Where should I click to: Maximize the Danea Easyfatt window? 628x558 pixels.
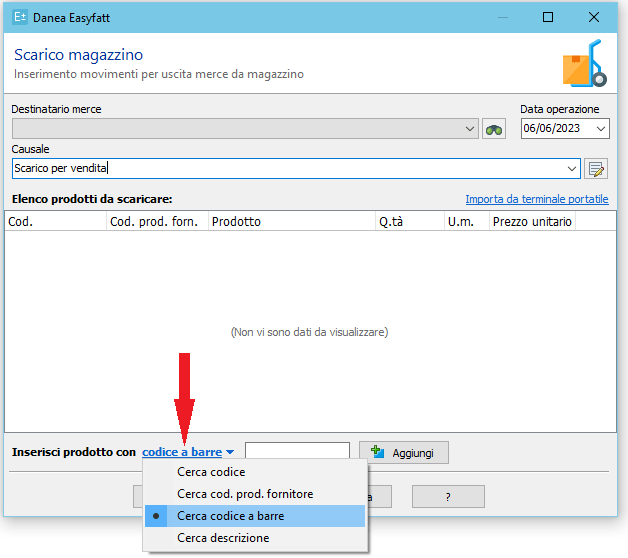[548, 17]
